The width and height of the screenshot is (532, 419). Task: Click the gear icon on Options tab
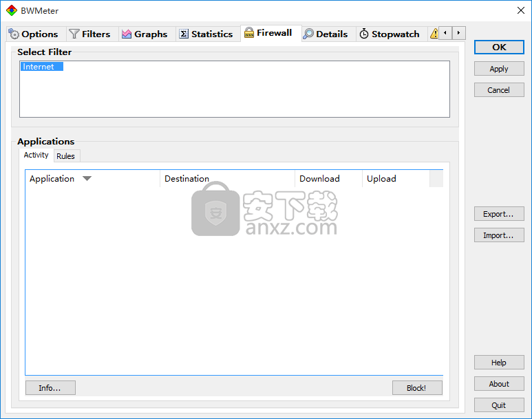point(14,34)
